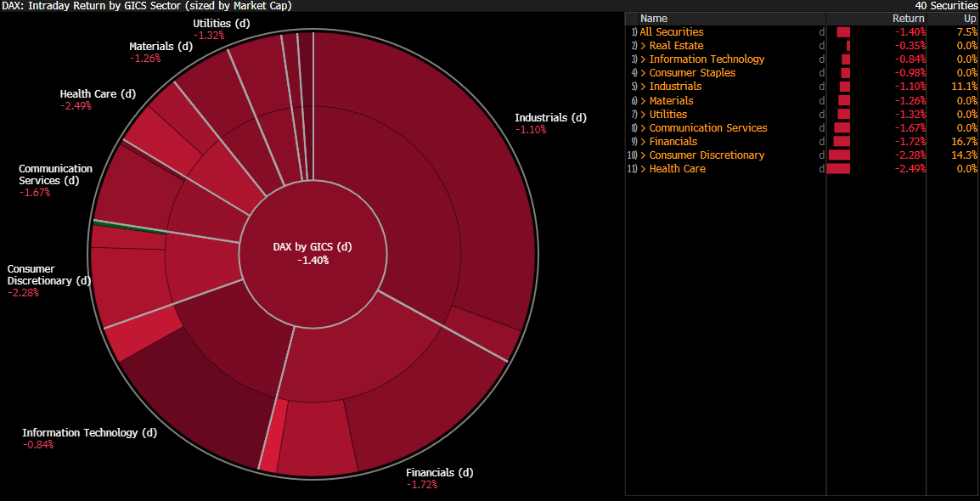Expand the Utilities row chevron in the table
Image resolution: width=980 pixels, height=501 pixels.
(643, 115)
